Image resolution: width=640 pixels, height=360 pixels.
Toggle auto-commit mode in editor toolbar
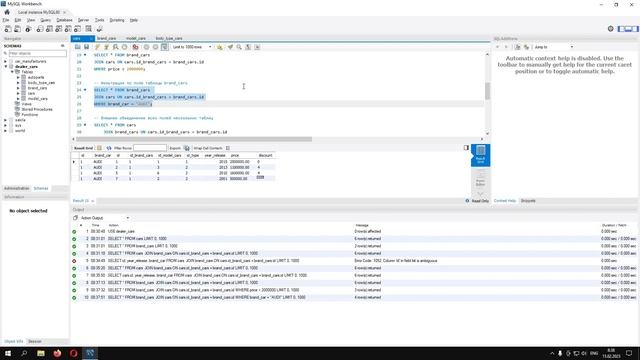pos(164,47)
